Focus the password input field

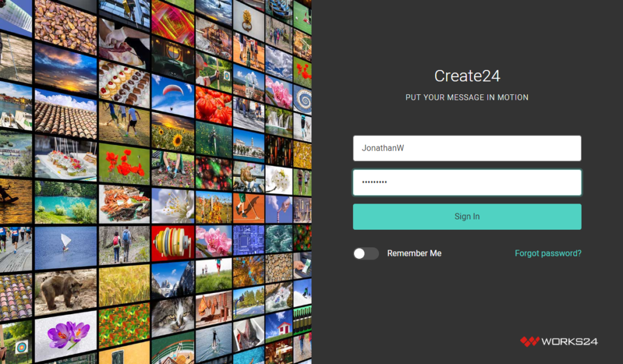click(x=467, y=182)
